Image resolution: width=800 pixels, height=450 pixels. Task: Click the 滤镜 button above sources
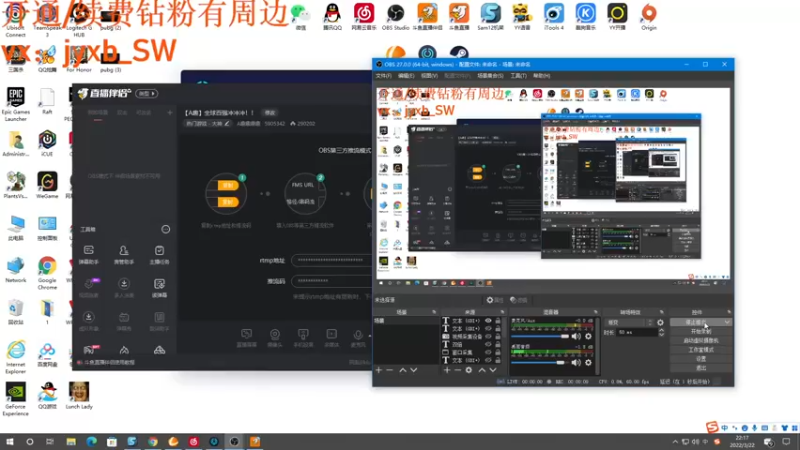pyautogui.click(x=518, y=300)
